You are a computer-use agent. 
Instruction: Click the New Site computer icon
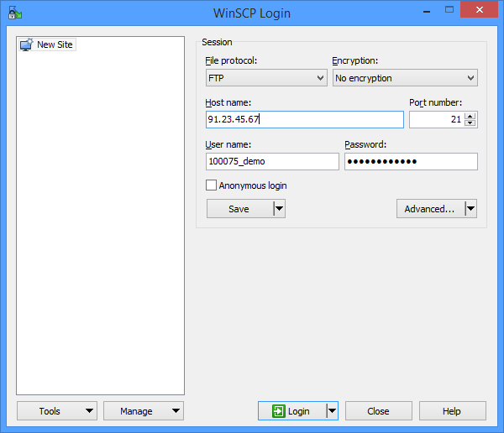pos(26,44)
